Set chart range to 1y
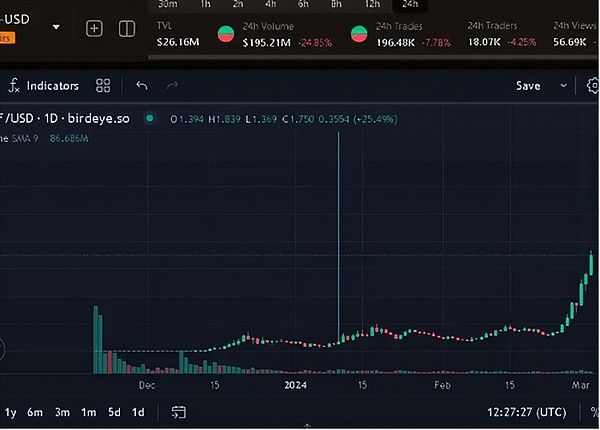 pos(10,412)
